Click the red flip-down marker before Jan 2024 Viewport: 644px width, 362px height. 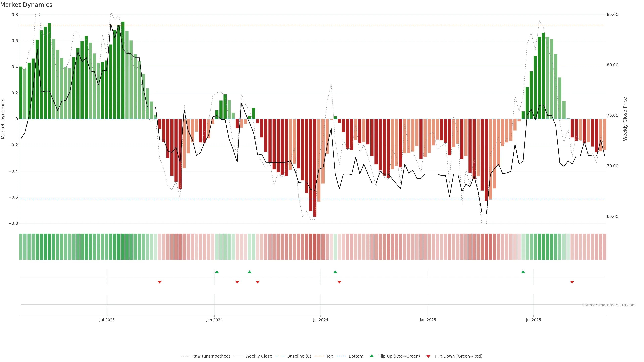click(x=160, y=282)
